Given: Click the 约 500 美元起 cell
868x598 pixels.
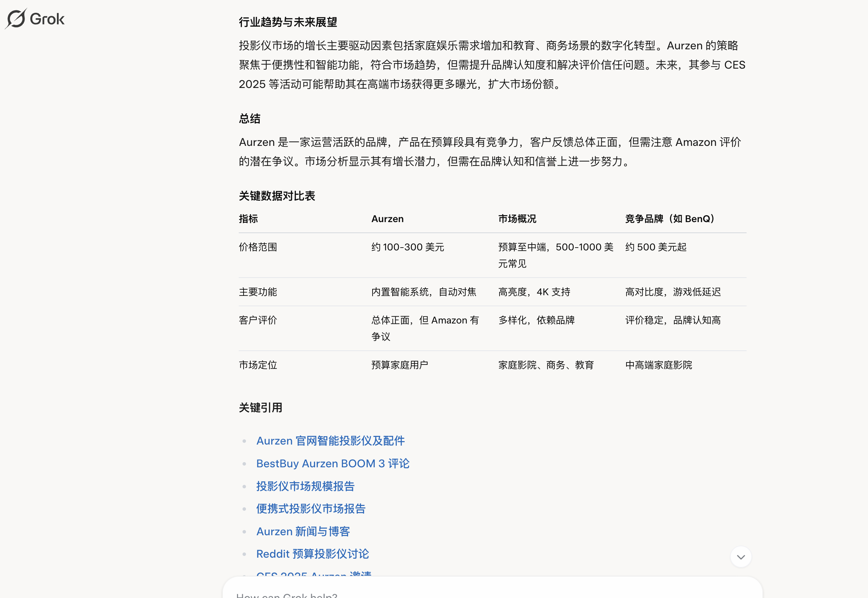Looking at the screenshot, I should point(656,247).
